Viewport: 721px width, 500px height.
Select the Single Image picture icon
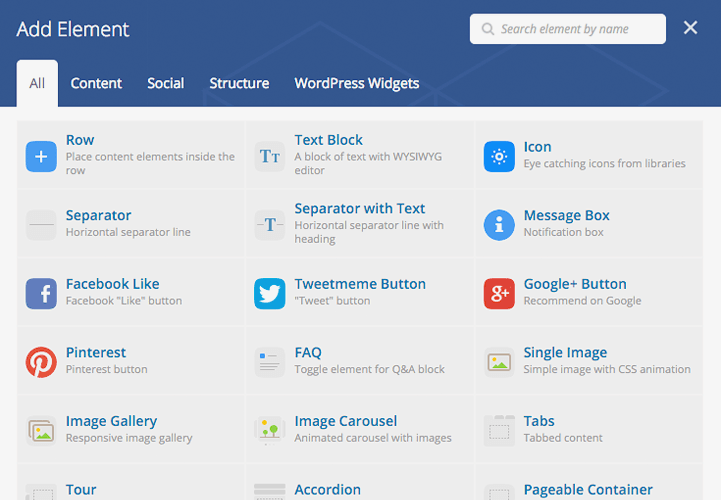[499, 362]
